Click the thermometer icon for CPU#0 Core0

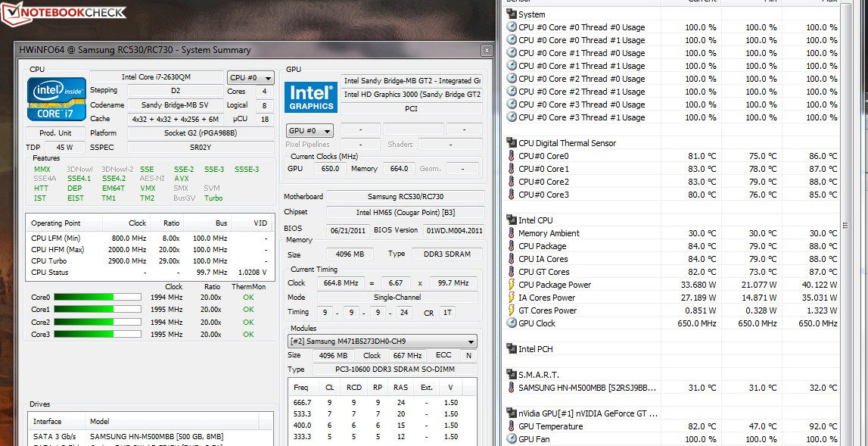pos(512,156)
